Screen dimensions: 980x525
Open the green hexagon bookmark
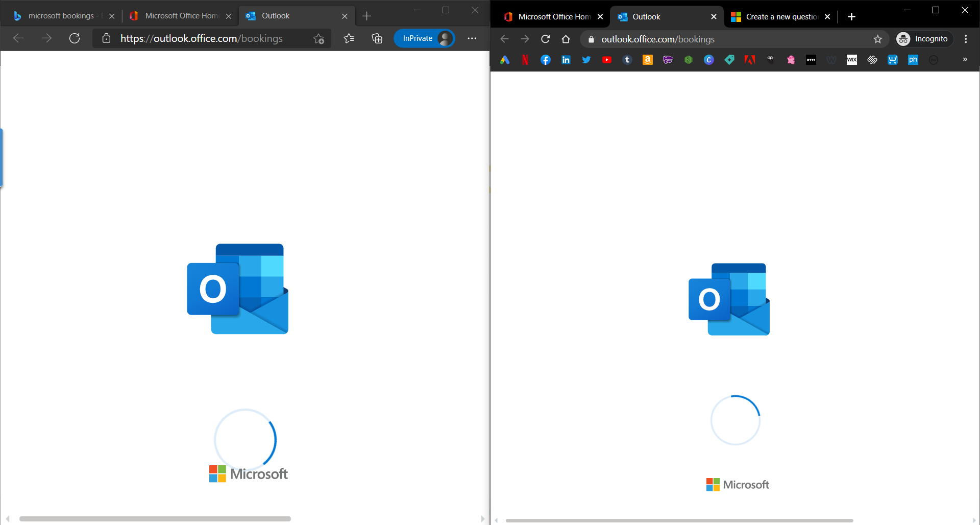pyautogui.click(x=689, y=60)
